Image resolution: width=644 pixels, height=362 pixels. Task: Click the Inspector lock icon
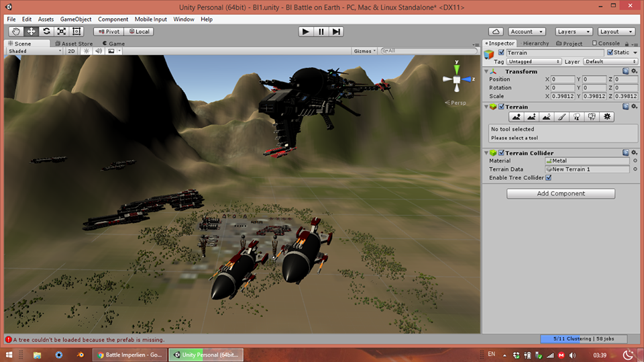[x=627, y=44]
